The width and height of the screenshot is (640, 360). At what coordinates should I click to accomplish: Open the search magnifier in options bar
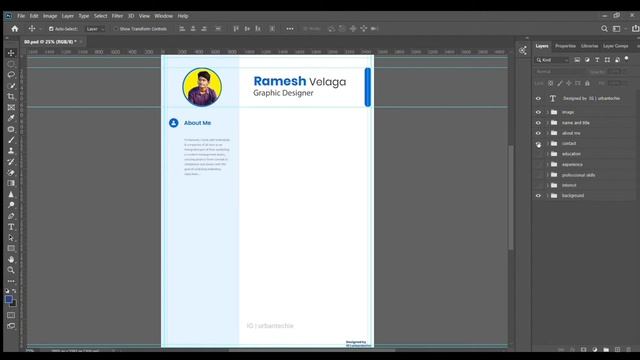pyautogui.click(x=604, y=29)
